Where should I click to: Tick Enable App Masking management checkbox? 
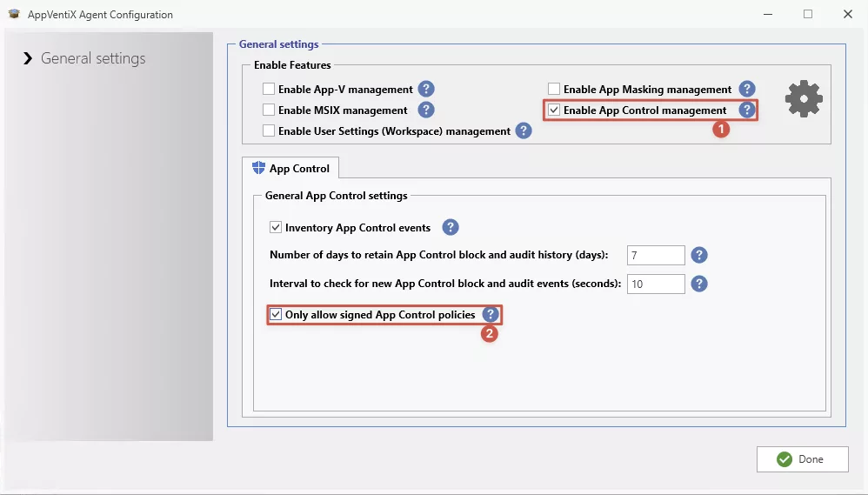[553, 89]
